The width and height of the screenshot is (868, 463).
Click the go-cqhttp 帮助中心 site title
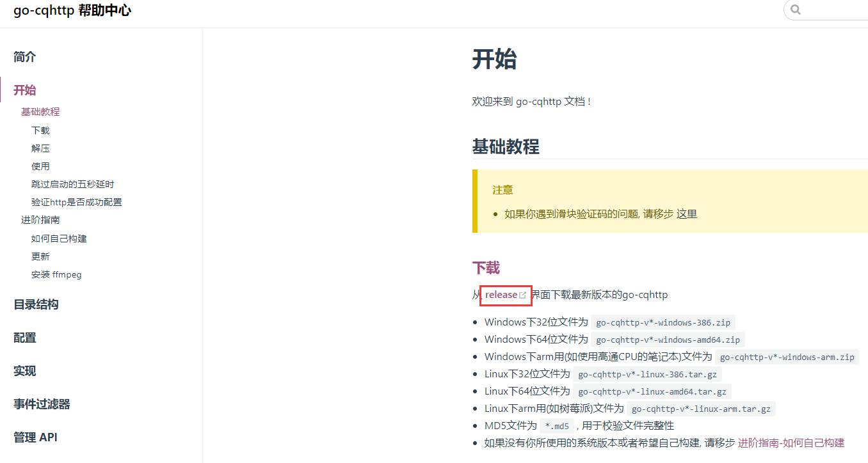72,10
